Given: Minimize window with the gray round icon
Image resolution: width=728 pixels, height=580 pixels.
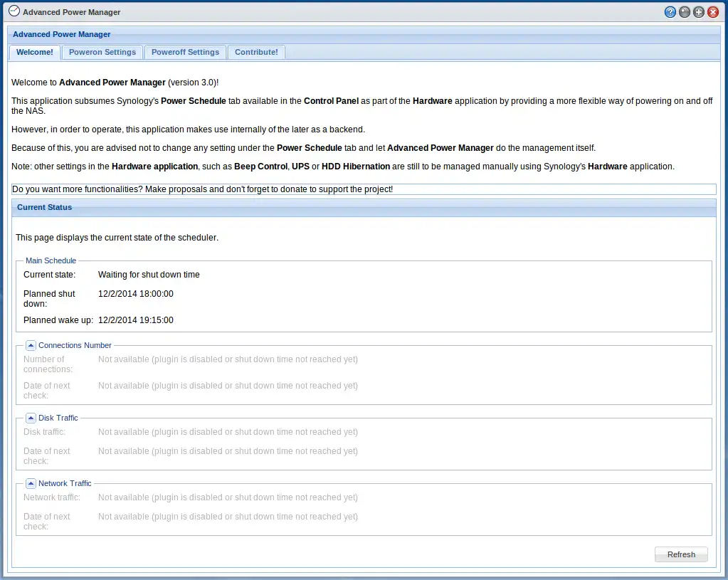Looking at the screenshot, I should click(685, 12).
